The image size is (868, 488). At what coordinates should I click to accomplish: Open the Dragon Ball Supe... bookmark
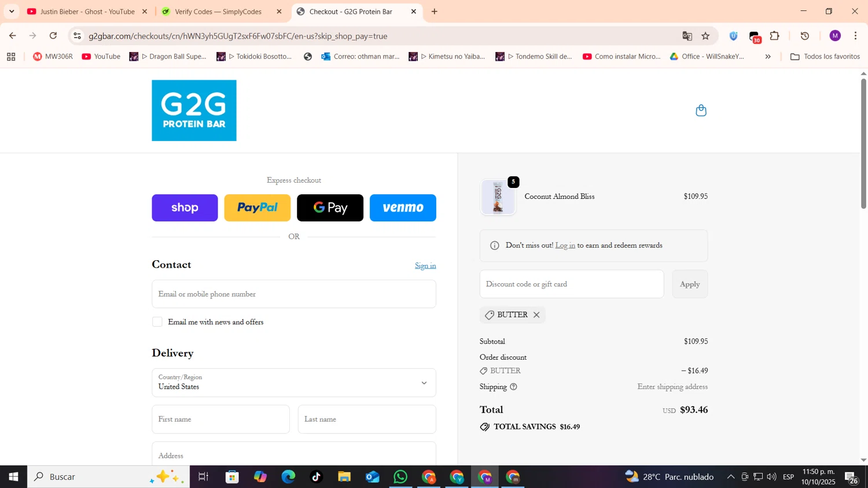[168, 57]
